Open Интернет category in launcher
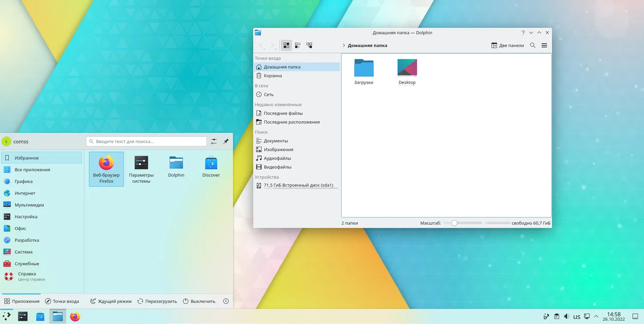The image size is (644, 324). coord(42,193)
